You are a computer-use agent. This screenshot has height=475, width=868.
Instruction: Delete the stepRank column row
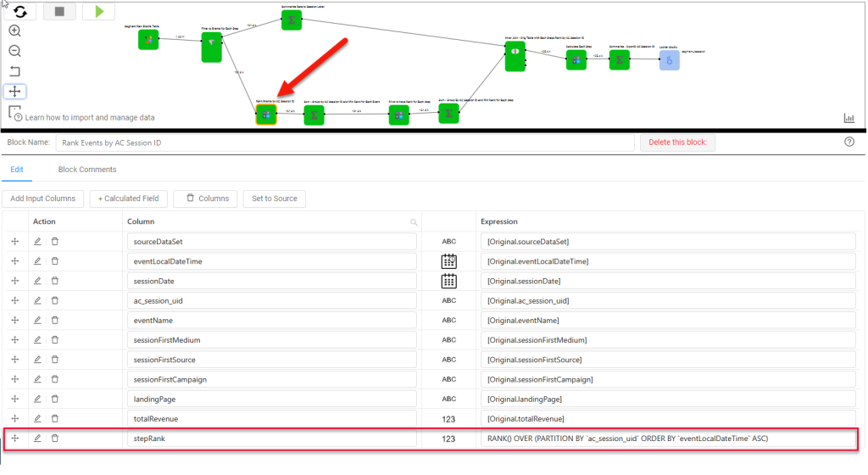click(x=55, y=438)
